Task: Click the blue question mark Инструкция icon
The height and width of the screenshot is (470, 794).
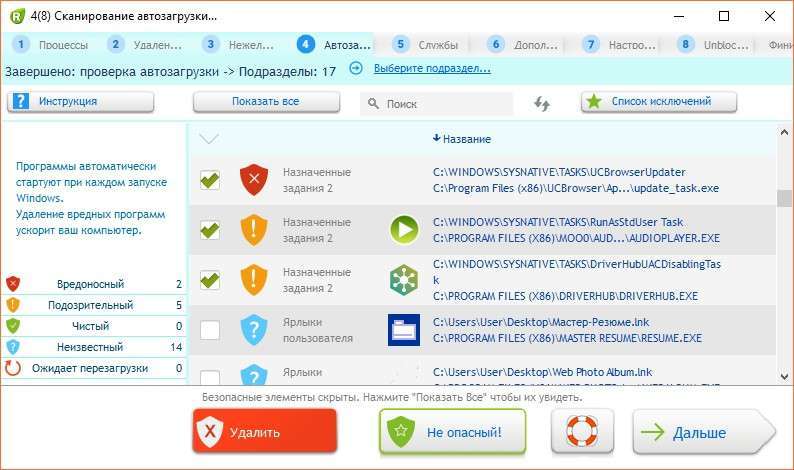Action: point(20,101)
